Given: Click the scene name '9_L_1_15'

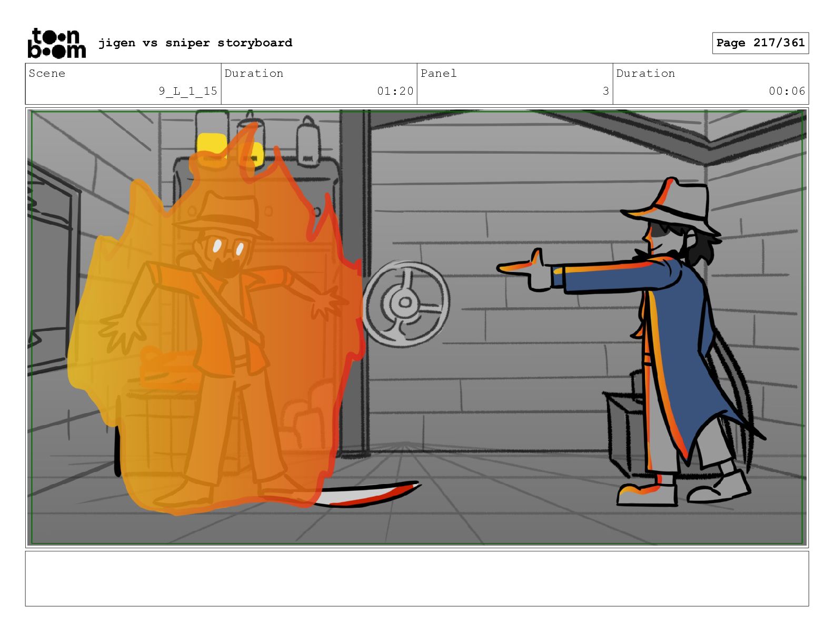Looking at the screenshot, I should (188, 91).
